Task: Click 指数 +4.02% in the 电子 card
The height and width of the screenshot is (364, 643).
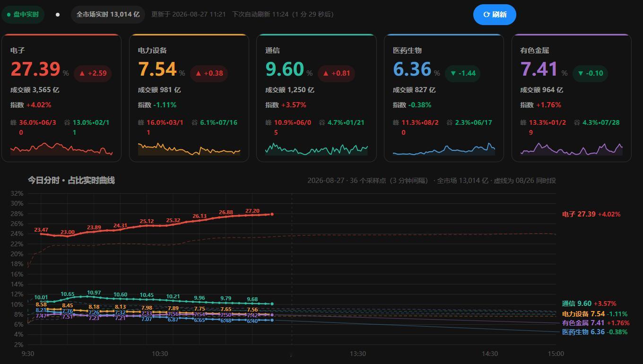Action: click(31, 105)
